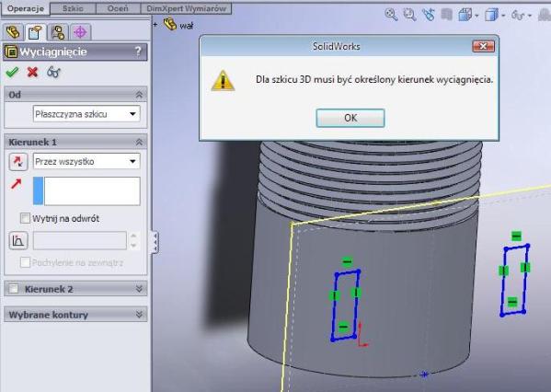551x392 pixels.
Task: Open ConfigurationManager tab icon
Action: click(58, 32)
